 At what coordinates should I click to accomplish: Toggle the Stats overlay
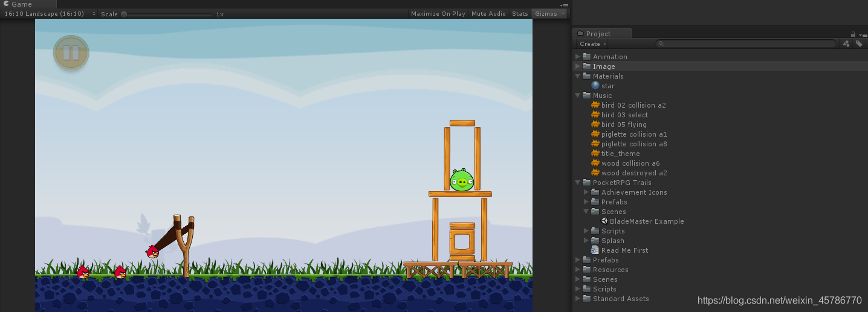pyautogui.click(x=520, y=13)
